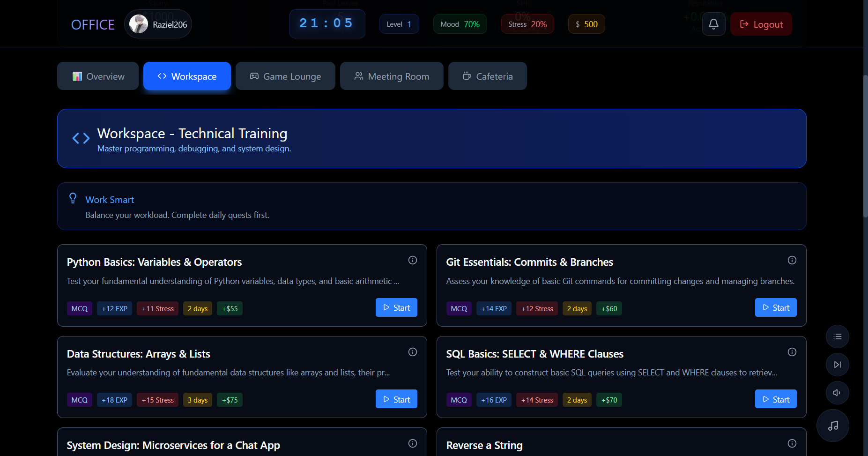Click Git Essentials: Commits & Branches title

[530, 262]
